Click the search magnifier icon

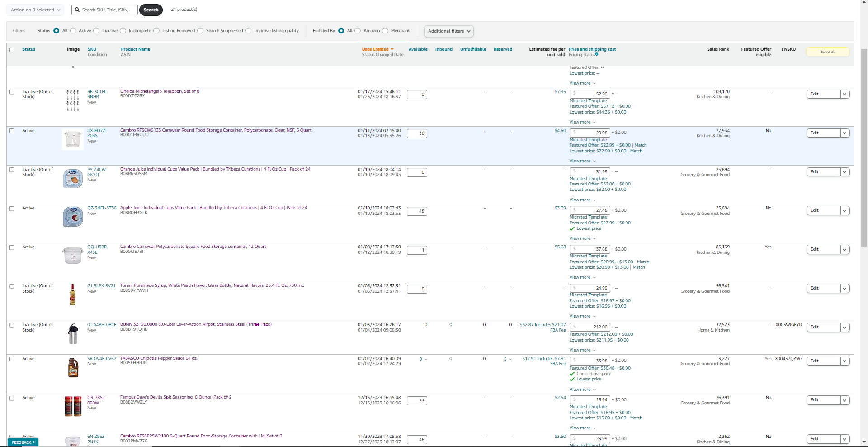coord(77,10)
